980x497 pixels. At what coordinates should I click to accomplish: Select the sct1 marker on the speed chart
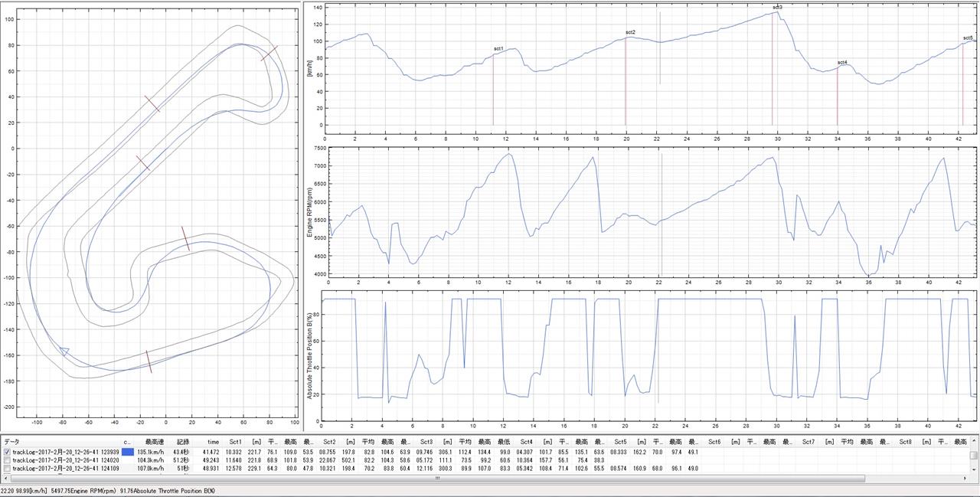498,48
